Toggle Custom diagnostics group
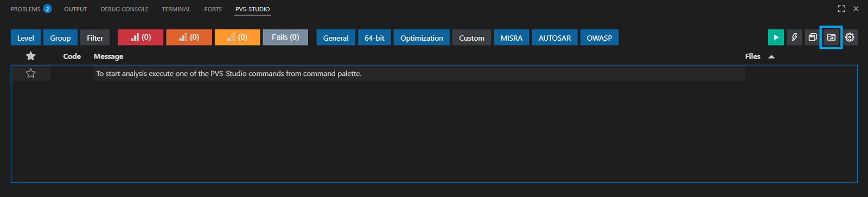Screen dimensions: 868x197 click(471, 37)
